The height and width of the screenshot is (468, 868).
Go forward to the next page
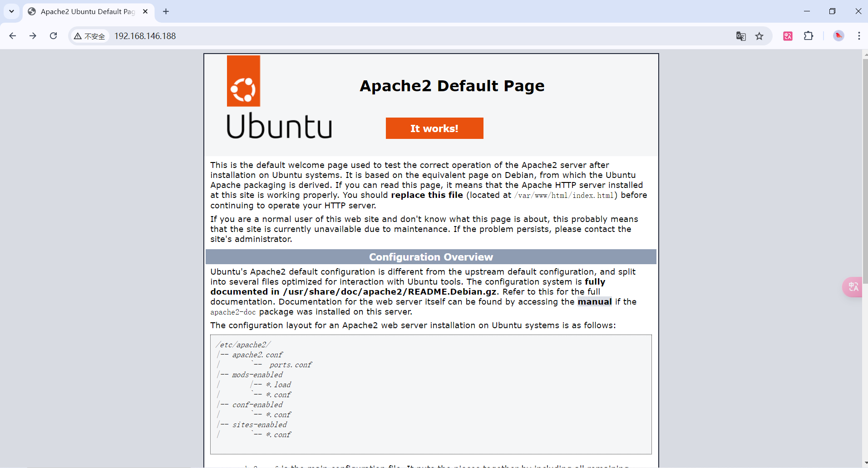[33, 36]
